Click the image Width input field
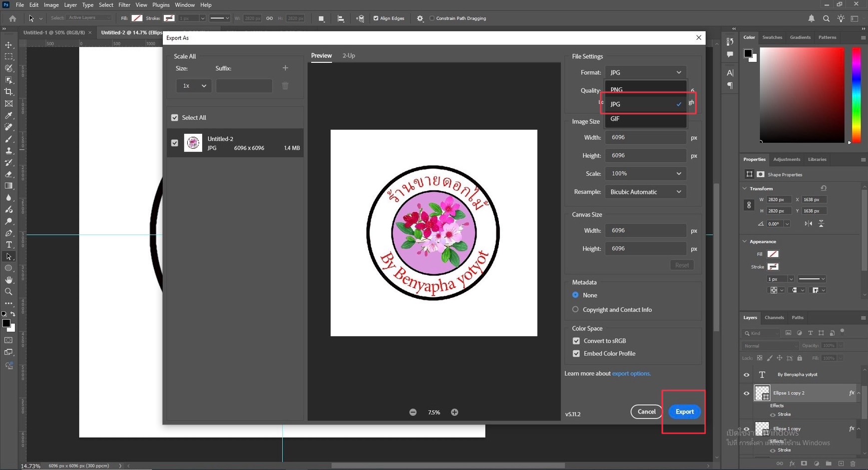 645,137
